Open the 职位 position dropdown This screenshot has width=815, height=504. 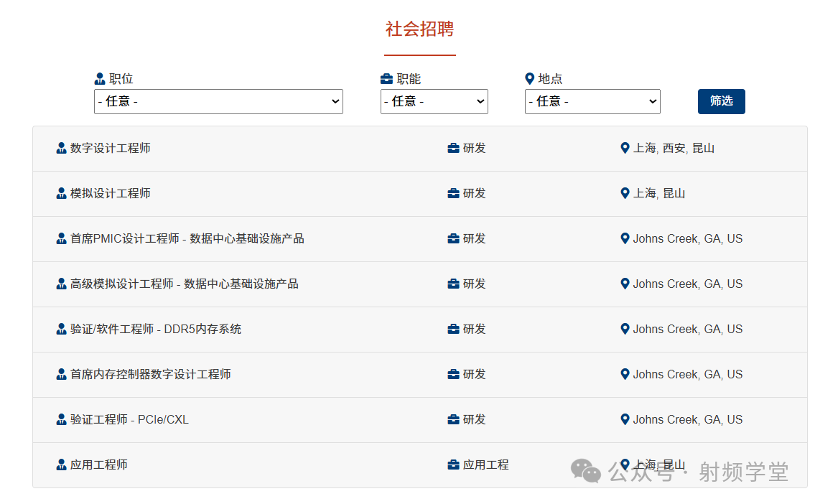(218, 101)
